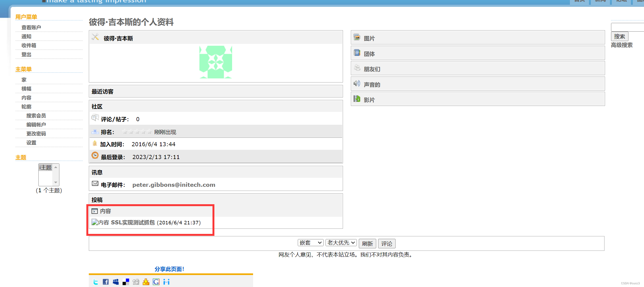This screenshot has height=287, width=644.
Task: Open 高级搜索 advanced search link
Action: coord(622,45)
